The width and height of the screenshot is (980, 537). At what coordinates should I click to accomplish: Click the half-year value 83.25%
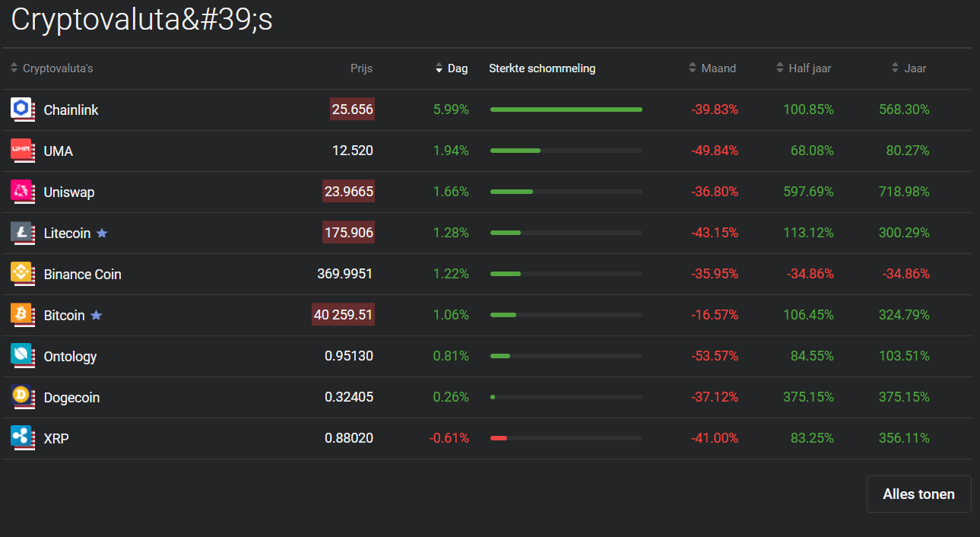click(x=812, y=438)
